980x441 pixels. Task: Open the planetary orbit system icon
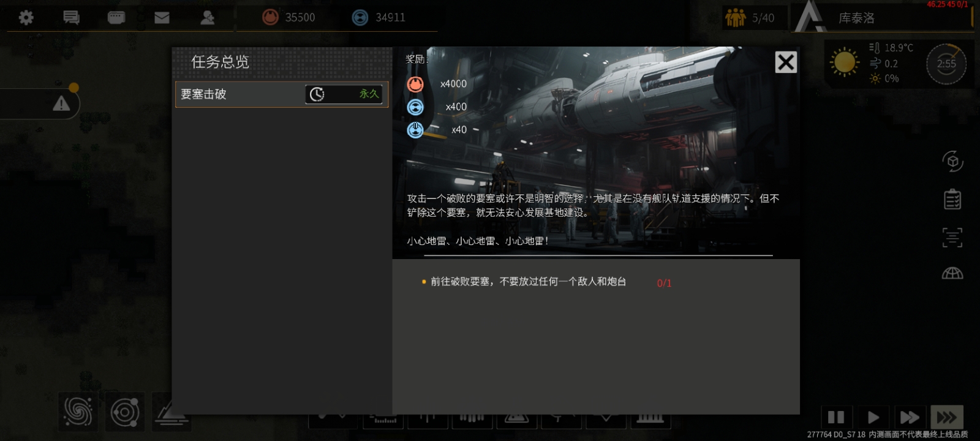(124, 412)
